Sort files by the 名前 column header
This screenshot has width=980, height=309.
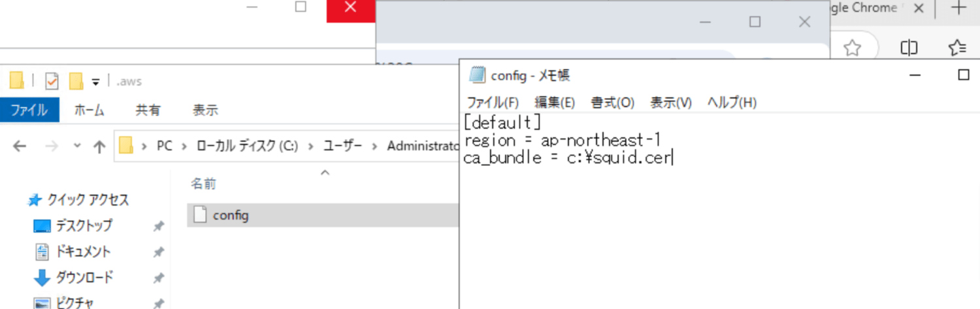[203, 184]
